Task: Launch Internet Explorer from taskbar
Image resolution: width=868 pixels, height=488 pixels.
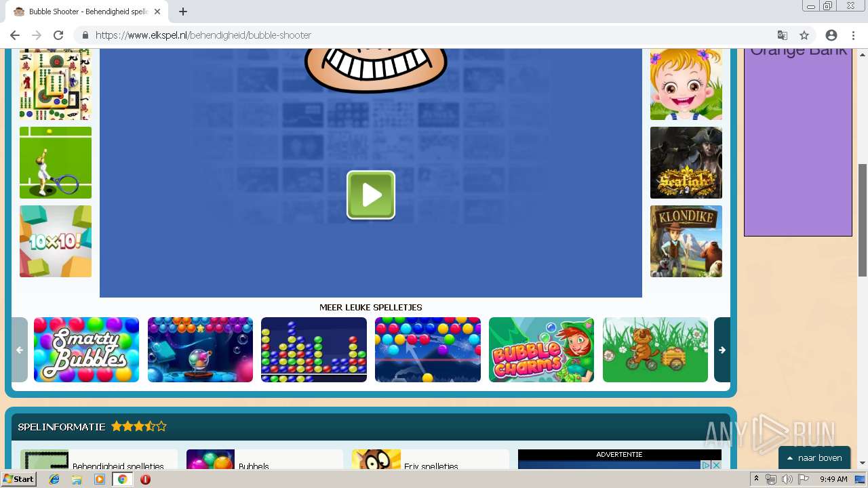Action: [x=54, y=479]
